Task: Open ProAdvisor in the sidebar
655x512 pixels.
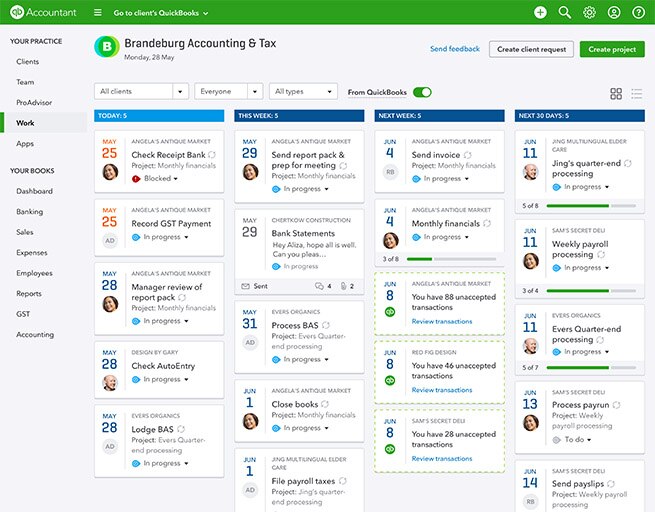Action: coord(34,103)
